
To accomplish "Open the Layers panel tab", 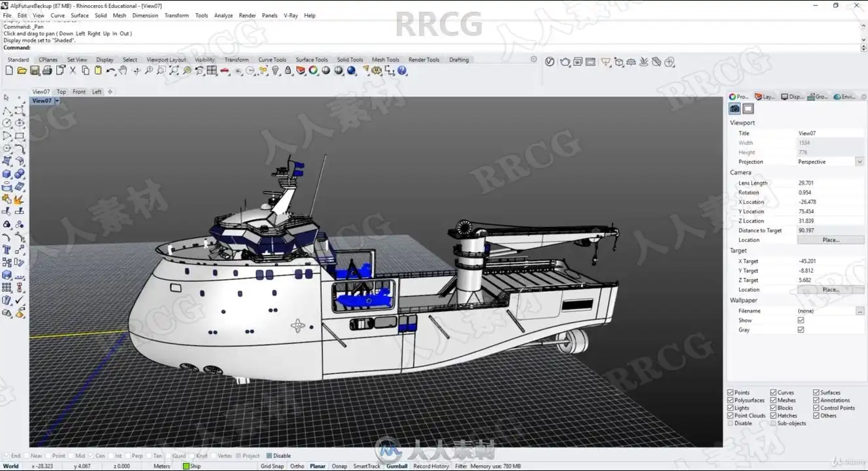I will [x=765, y=97].
